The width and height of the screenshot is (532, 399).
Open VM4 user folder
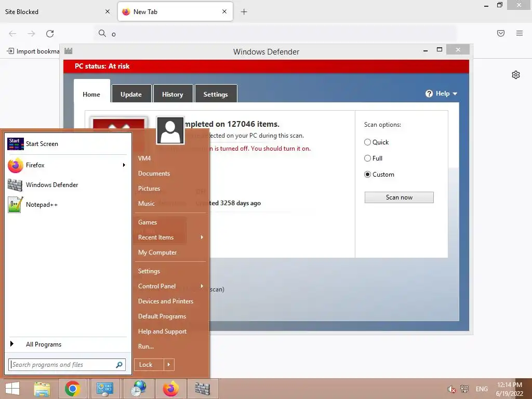coord(144,158)
